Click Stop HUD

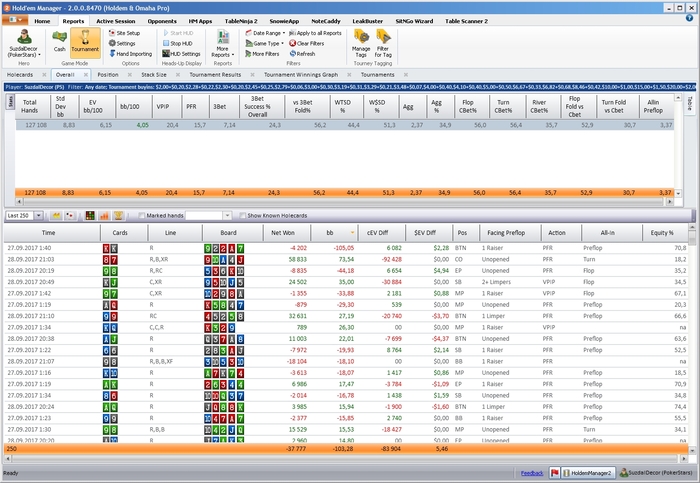(178, 43)
